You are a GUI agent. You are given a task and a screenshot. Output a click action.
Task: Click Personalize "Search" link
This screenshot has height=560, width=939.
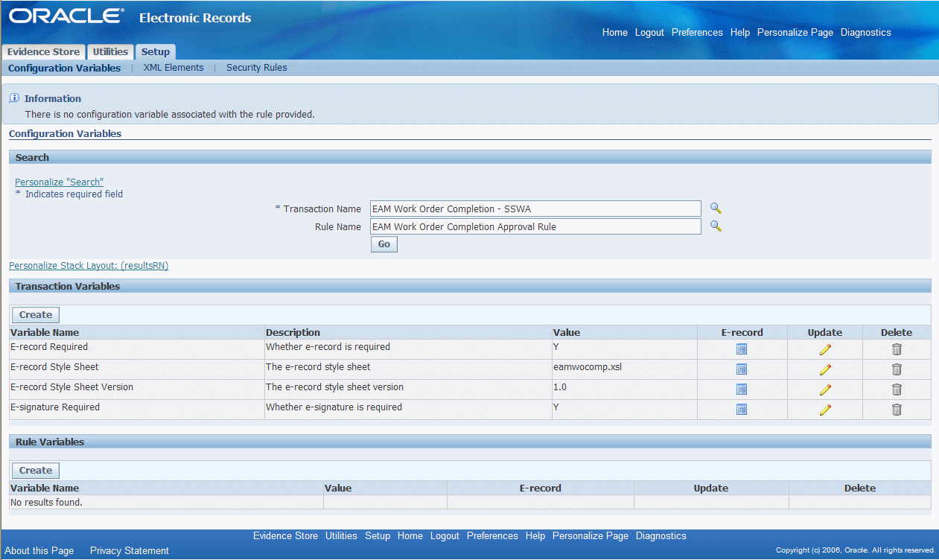point(60,182)
